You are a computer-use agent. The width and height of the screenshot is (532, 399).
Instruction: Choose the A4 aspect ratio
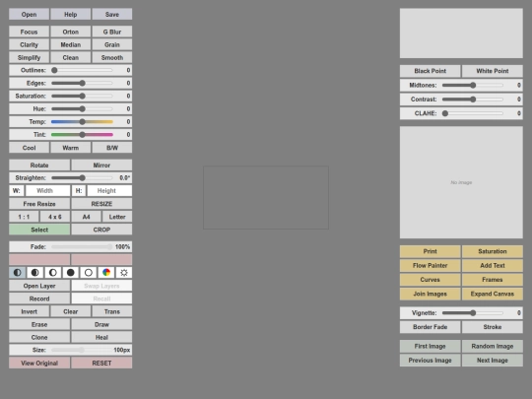[x=86, y=217]
